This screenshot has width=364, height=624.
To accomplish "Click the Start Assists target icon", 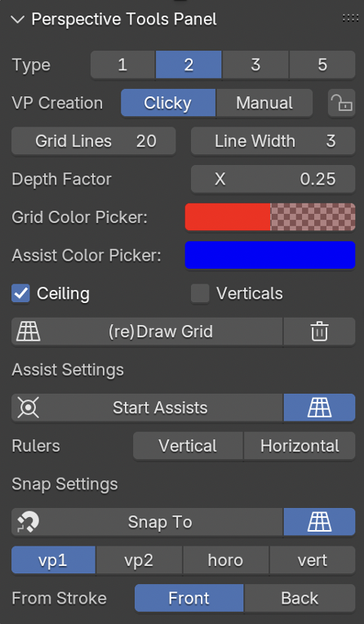I will pos(29,408).
